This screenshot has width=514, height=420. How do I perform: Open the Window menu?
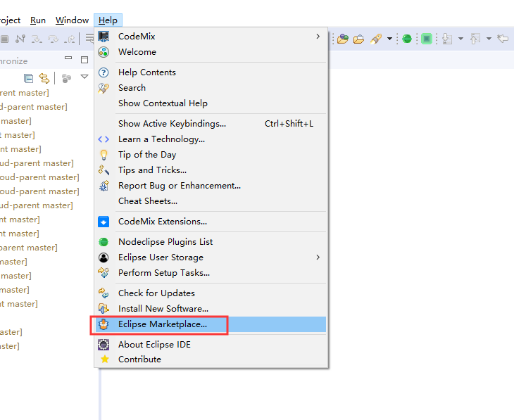(x=72, y=20)
